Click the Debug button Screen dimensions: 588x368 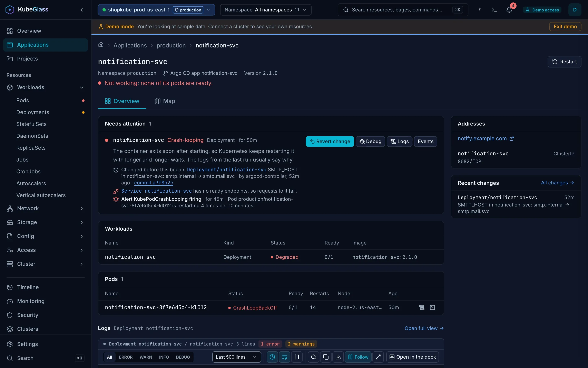[x=370, y=141]
